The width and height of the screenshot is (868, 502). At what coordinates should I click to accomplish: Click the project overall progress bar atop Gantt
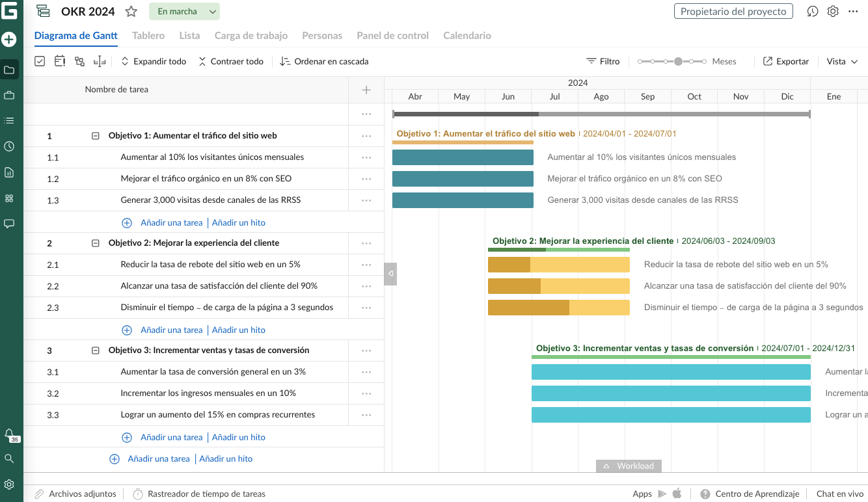pyautogui.click(x=601, y=114)
